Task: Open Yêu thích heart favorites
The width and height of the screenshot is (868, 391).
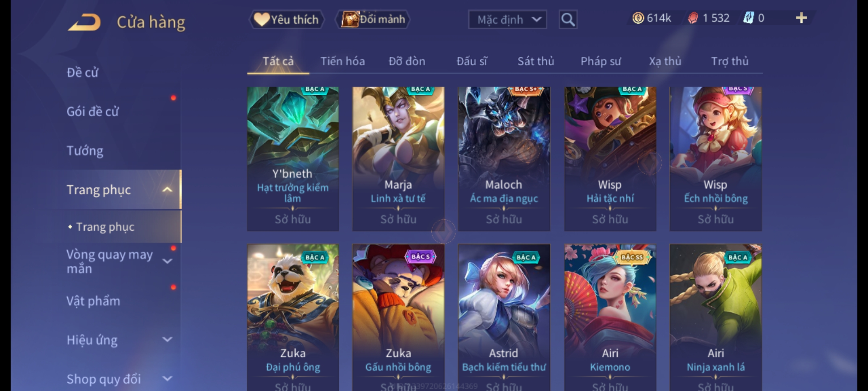Action: [x=286, y=20]
